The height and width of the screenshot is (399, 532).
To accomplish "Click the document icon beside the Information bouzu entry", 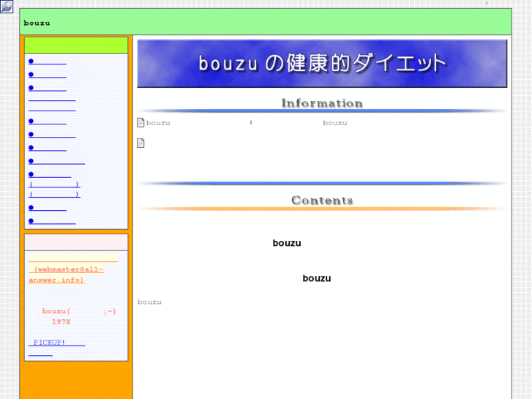I will (x=141, y=122).
